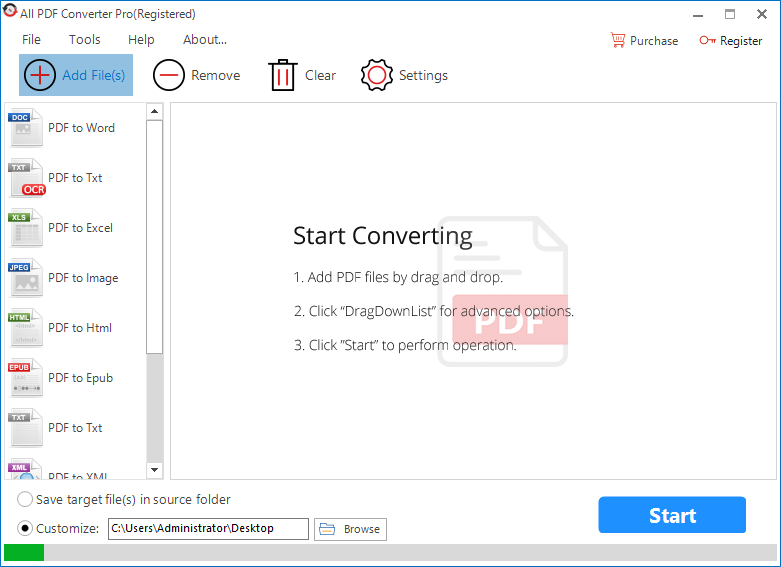Image resolution: width=781 pixels, height=567 pixels.
Task: Enable Save target file(s) in source folder
Action: (x=25, y=499)
